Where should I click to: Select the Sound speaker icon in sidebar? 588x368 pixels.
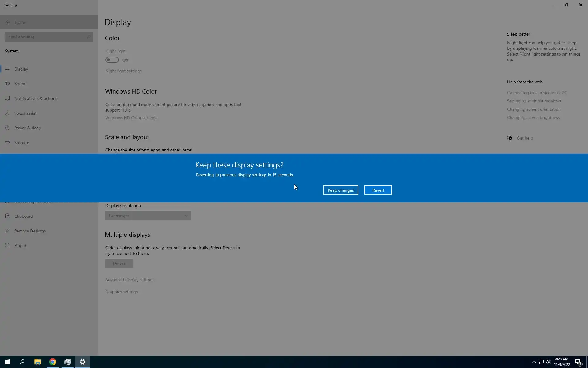[x=7, y=83]
